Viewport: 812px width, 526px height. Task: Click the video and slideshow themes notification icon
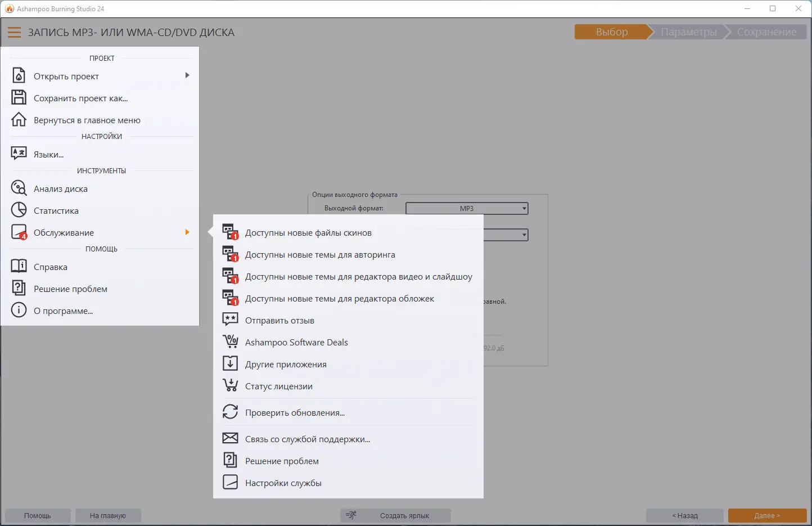pyautogui.click(x=231, y=276)
